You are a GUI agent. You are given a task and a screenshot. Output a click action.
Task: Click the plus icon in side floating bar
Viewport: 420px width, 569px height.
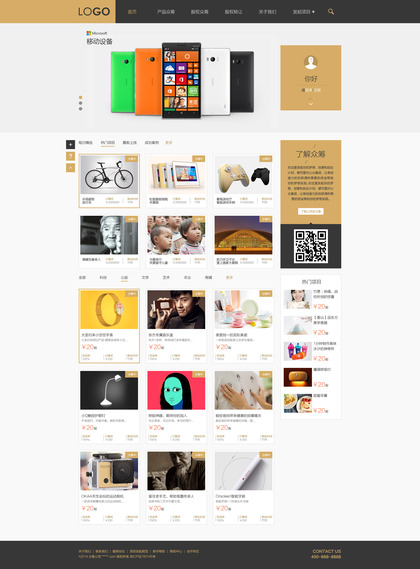(70, 144)
